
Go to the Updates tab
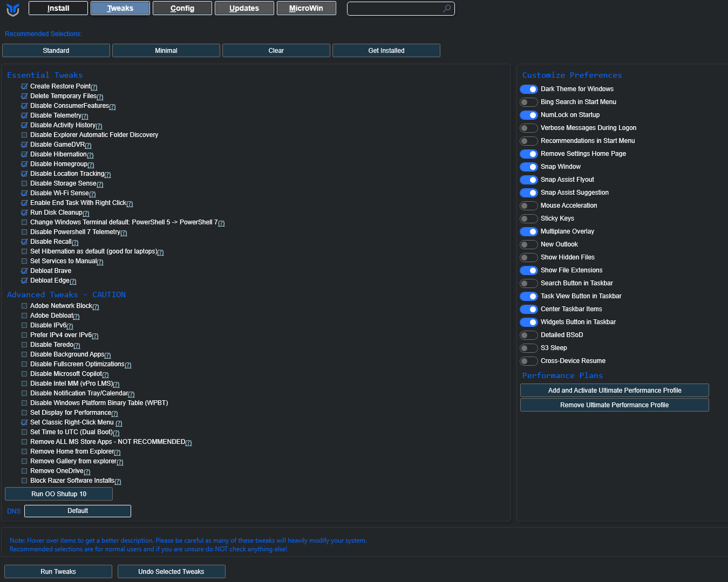244,8
